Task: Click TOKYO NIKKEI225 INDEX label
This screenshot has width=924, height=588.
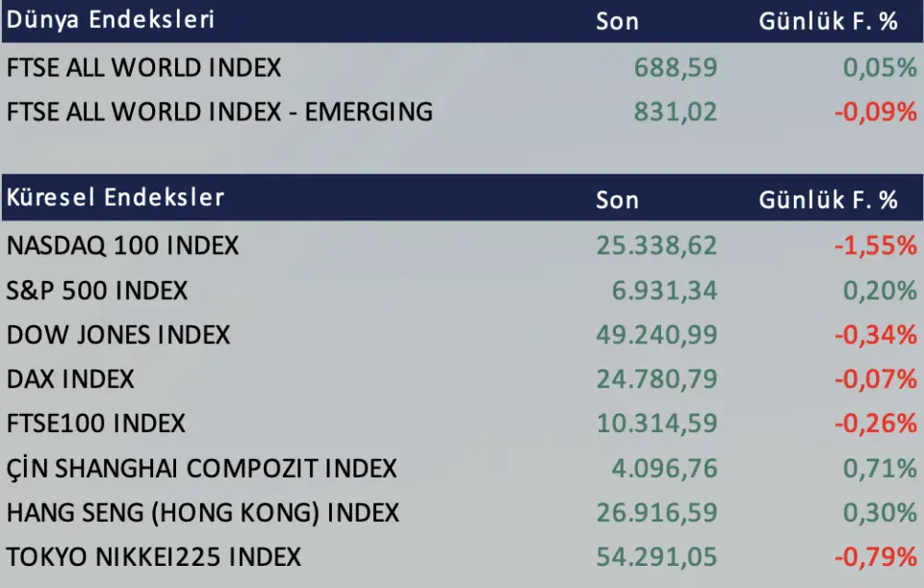Action: [x=154, y=556]
